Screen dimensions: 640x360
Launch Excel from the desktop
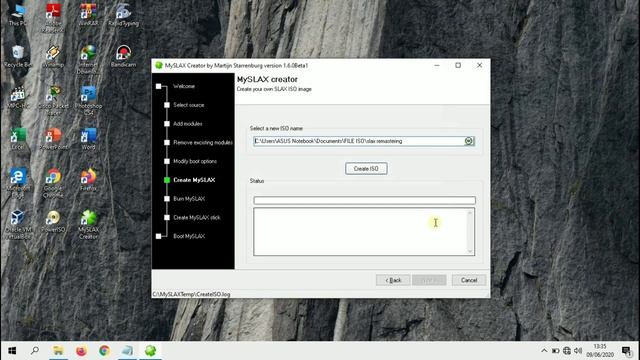[18, 139]
